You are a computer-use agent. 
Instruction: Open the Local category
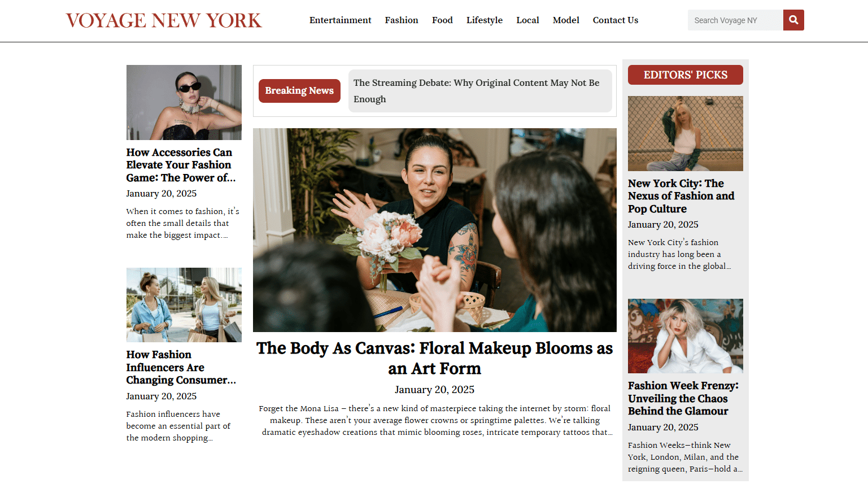527,20
